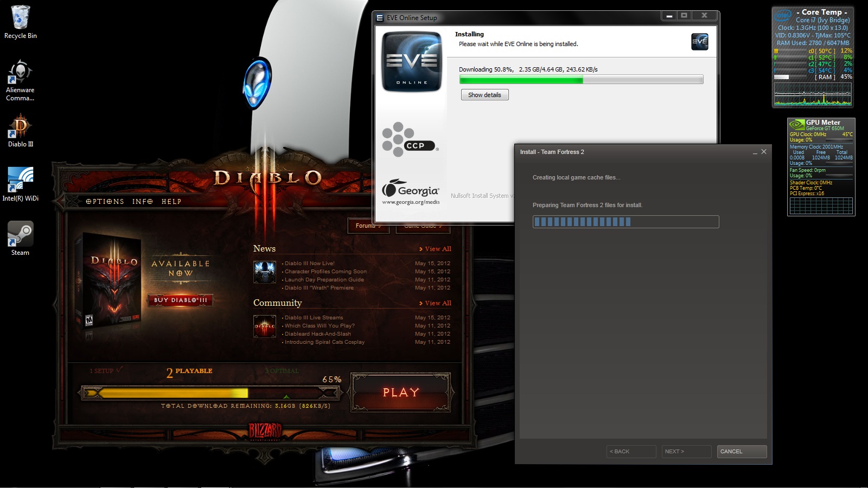Open Intel(R) WiDi desktop shortcut
Screen dimensions: 868x488
tap(21, 184)
